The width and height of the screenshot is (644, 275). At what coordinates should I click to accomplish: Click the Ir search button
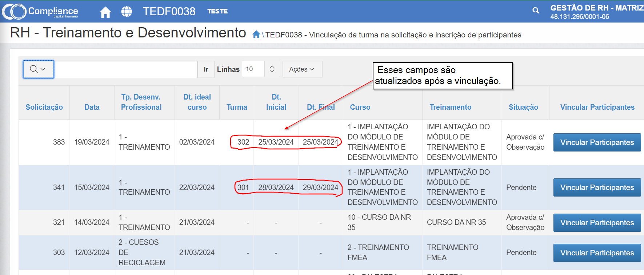[x=206, y=69]
